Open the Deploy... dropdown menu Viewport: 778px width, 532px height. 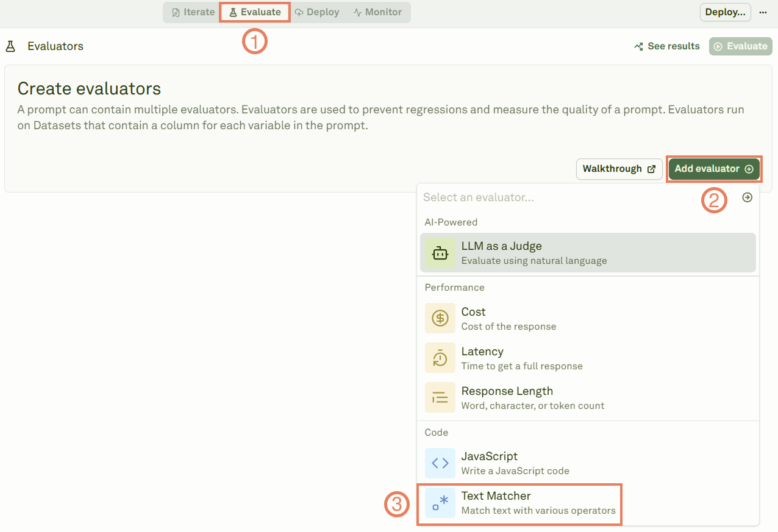(x=725, y=12)
